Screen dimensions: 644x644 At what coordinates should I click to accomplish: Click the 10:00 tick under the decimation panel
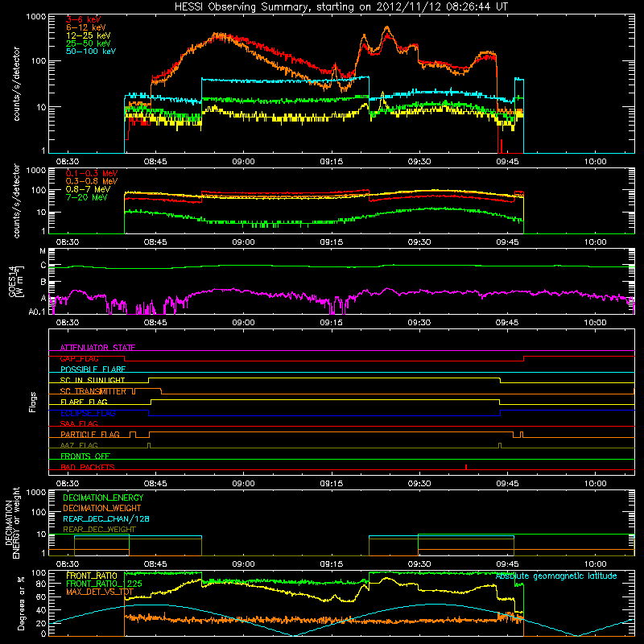(595, 564)
